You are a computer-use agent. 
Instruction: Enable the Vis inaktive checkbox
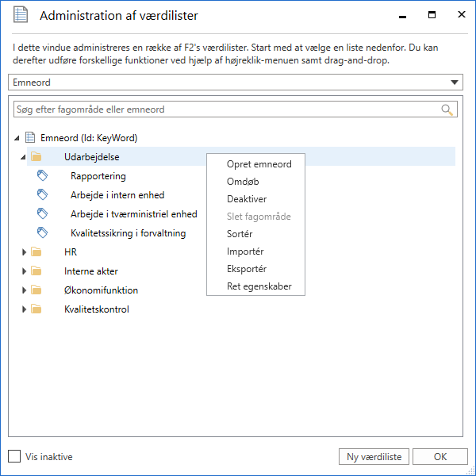(14, 456)
